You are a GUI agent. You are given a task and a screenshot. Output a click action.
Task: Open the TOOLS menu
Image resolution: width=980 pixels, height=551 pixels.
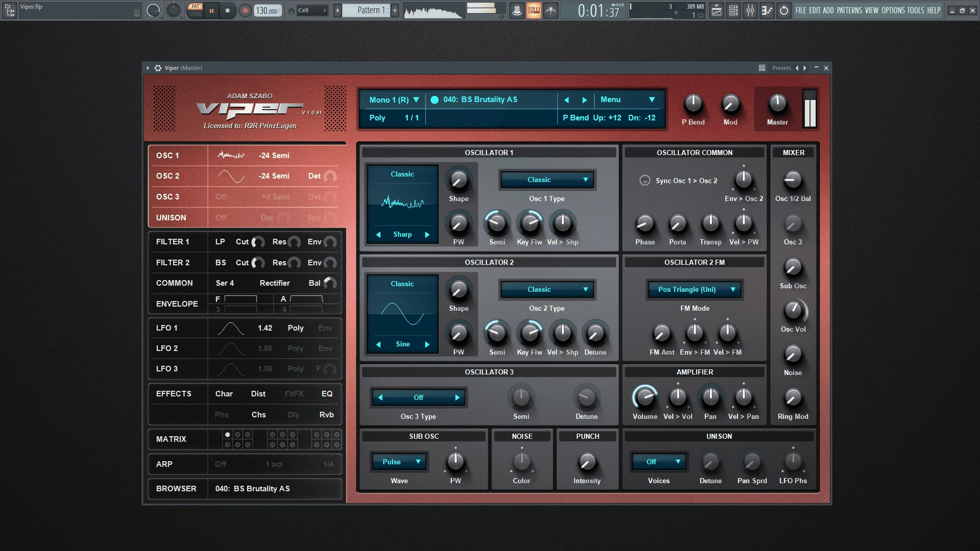(x=916, y=10)
